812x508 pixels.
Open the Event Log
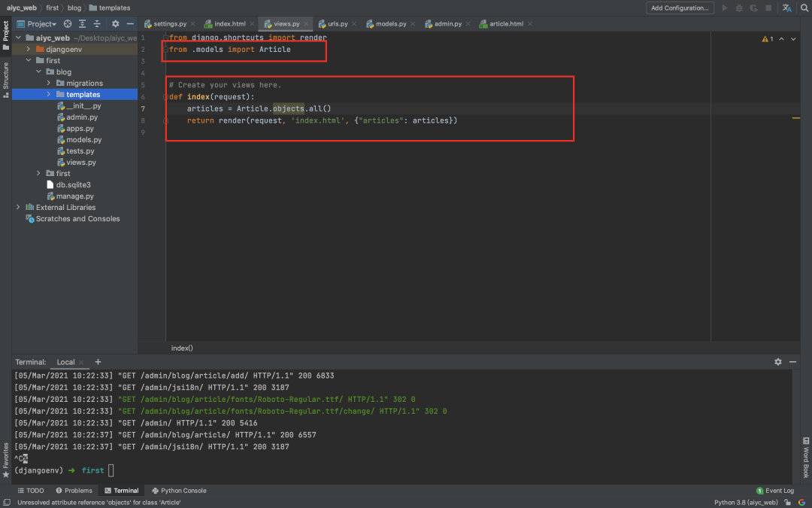(x=774, y=491)
